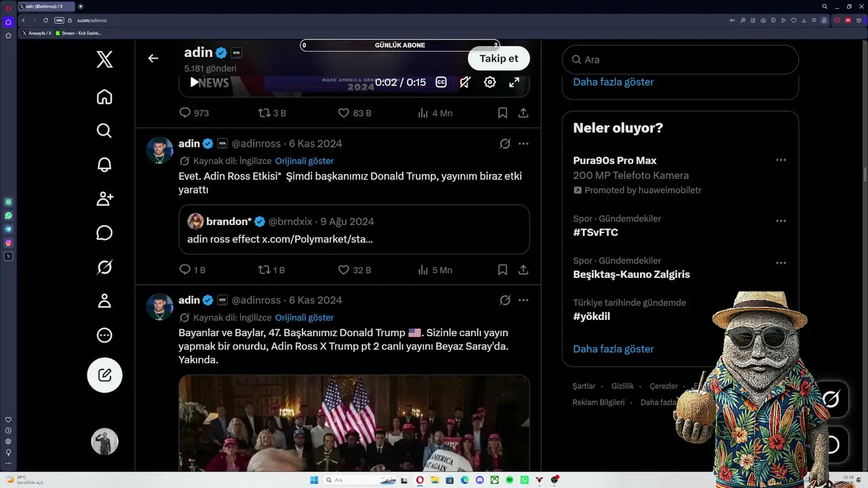This screenshot has width=868, height=488.
Task: Open the follow people icon in X sidebar
Action: click(x=104, y=199)
